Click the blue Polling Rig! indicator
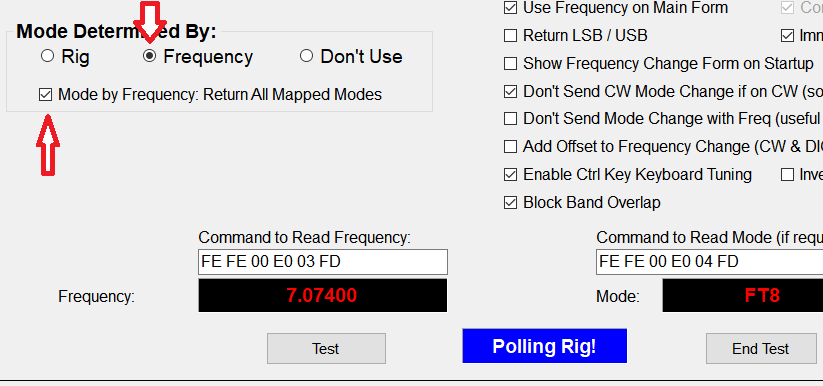 [x=544, y=346]
